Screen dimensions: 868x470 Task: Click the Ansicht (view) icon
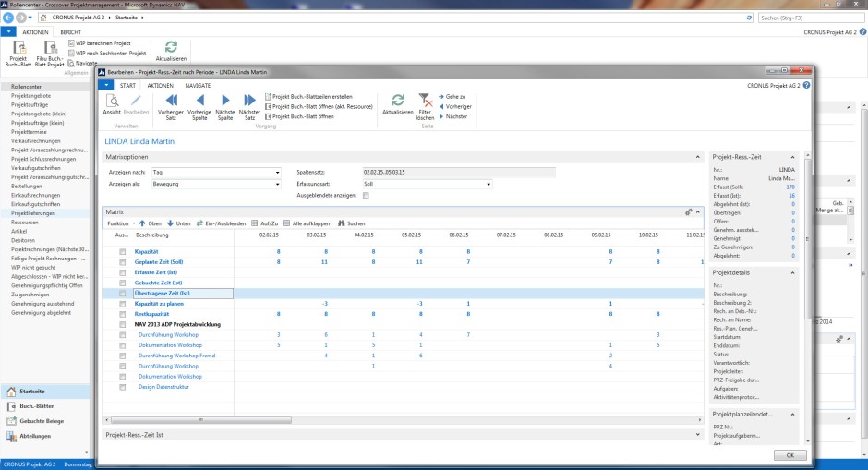(x=111, y=102)
